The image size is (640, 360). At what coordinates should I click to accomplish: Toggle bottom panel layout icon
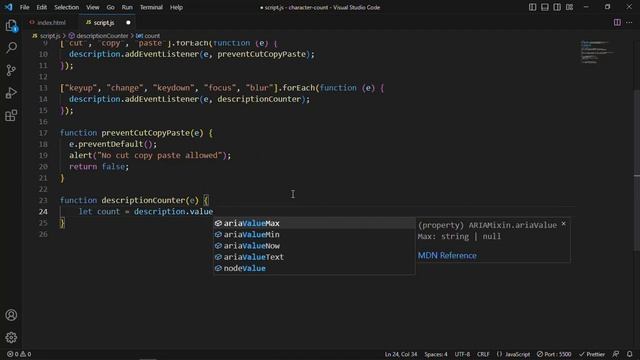(x=544, y=7)
